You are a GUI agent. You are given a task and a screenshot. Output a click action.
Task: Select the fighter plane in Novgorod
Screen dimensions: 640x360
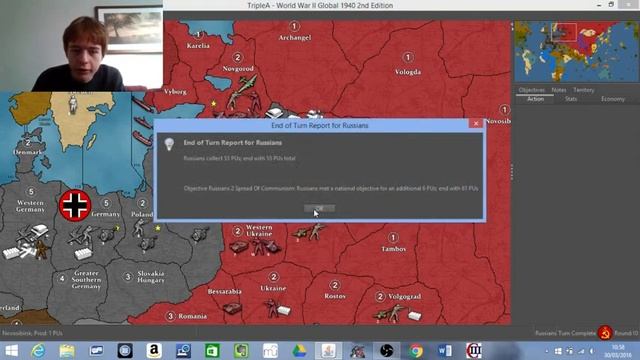tap(247, 84)
